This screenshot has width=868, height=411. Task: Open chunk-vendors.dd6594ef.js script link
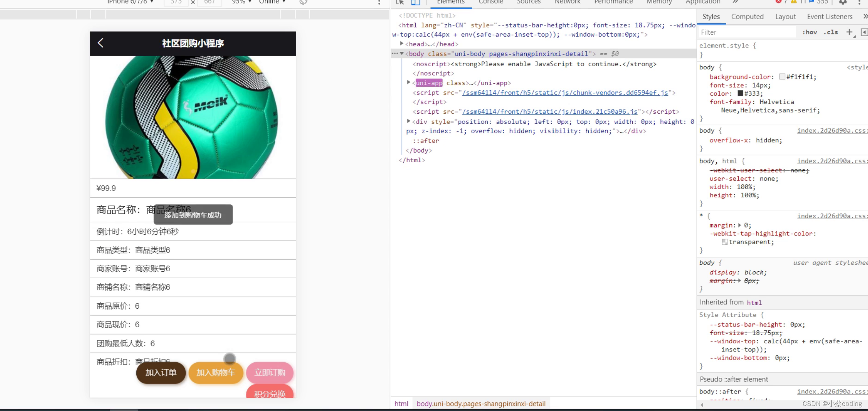pyautogui.click(x=565, y=93)
